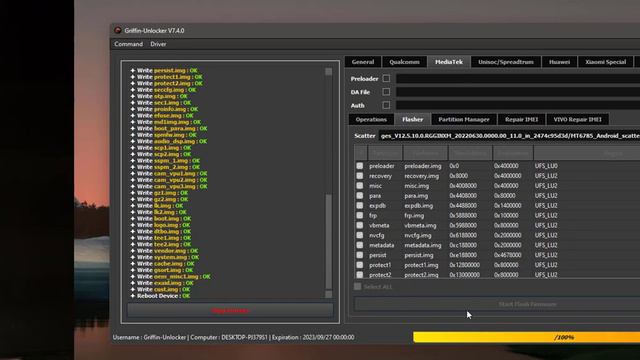Toggle the preloader partition checkbox

360,166
